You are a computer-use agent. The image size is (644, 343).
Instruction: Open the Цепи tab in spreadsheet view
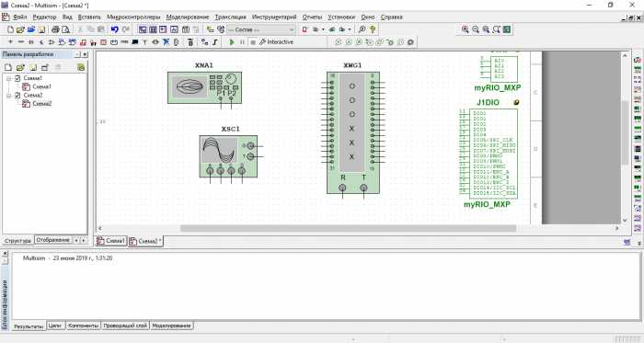point(55,326)
